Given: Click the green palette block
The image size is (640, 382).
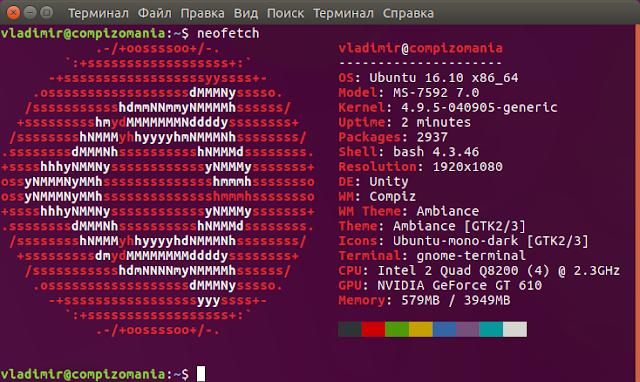Looking at the screenshot, I should [397, 329].
